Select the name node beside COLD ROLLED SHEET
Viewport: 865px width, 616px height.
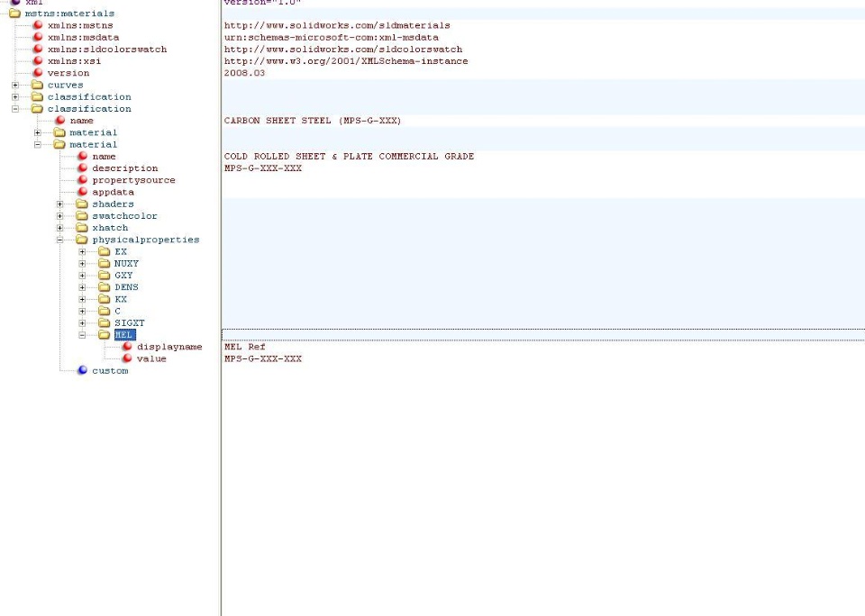[104, 157]
